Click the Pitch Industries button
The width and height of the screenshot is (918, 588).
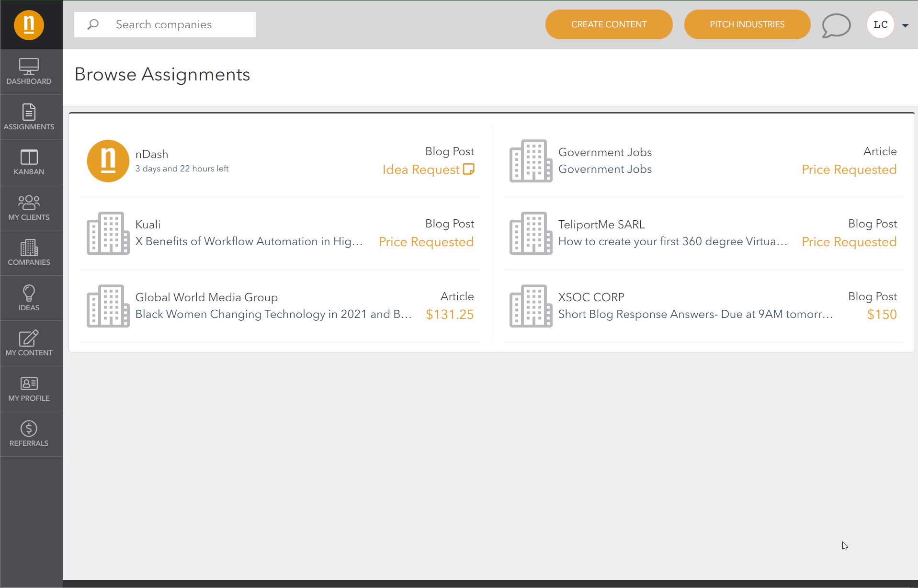[747, 24]
